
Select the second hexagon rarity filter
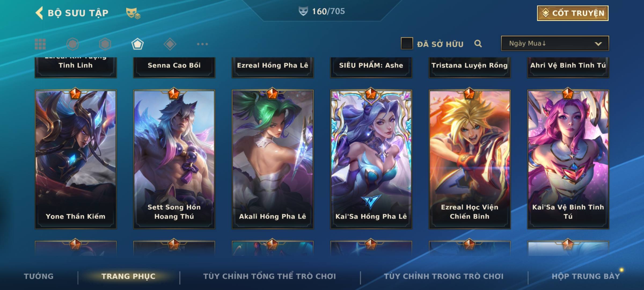(105, 44)
